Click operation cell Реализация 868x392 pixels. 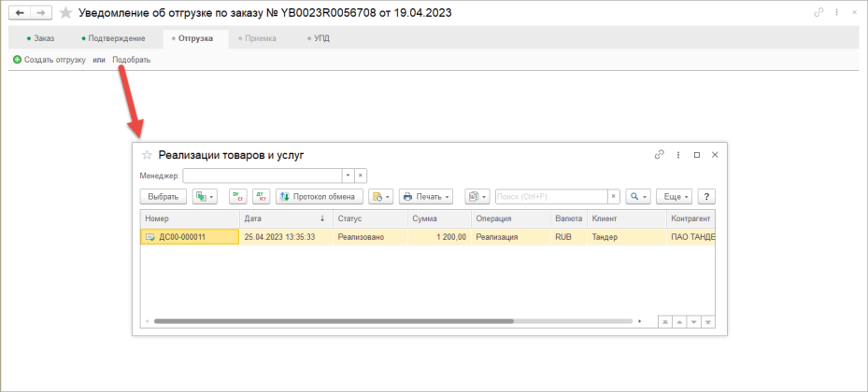pos(511,237)
